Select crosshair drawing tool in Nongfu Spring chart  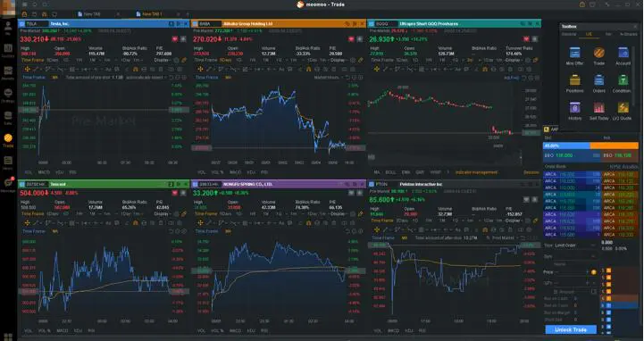coord(200,223)
